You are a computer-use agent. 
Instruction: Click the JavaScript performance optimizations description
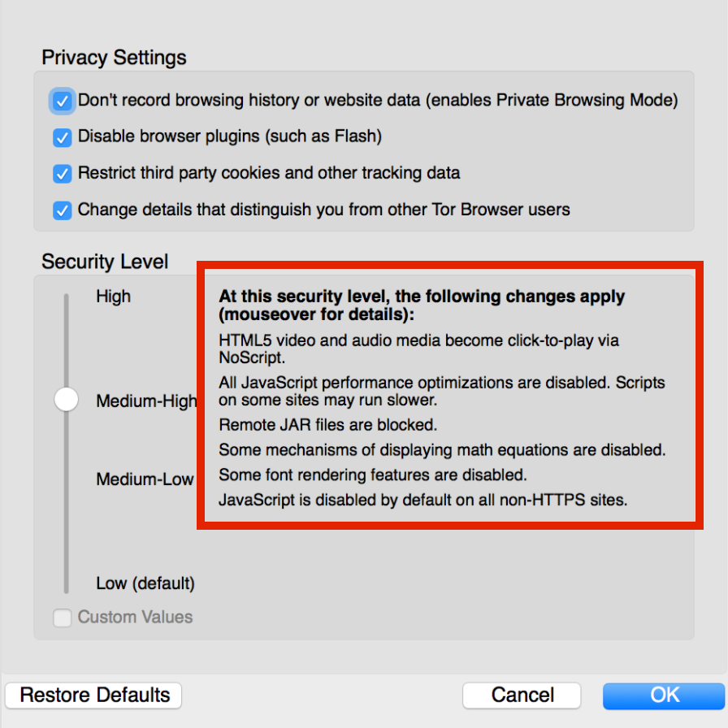[x=442, y=391]
